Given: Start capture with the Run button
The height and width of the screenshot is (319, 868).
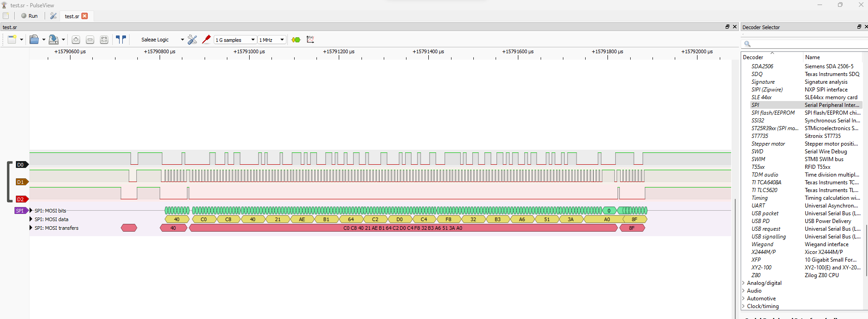Looking at the screenshot, I should tap(30, 16).
